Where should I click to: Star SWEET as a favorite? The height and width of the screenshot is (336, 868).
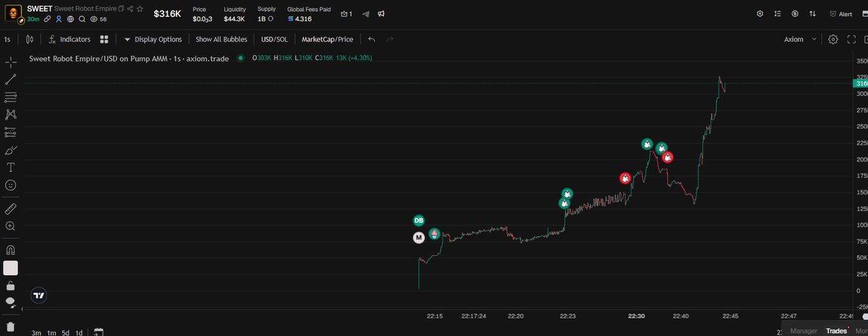pyautogui.click(x=138, y=9)
